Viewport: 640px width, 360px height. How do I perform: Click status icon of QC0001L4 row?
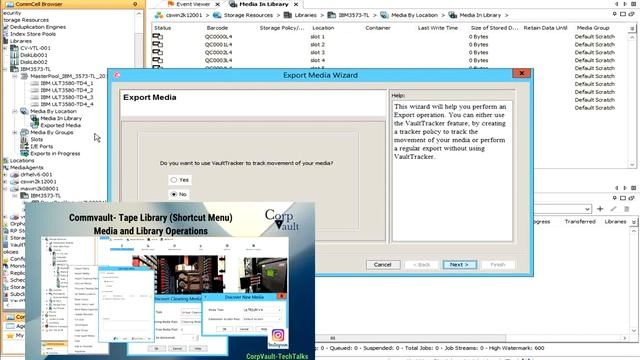click(x=158, y=44)
